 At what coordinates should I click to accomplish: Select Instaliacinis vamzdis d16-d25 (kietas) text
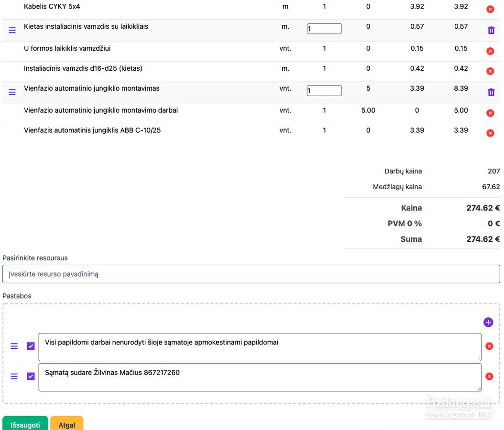point(83,68)
